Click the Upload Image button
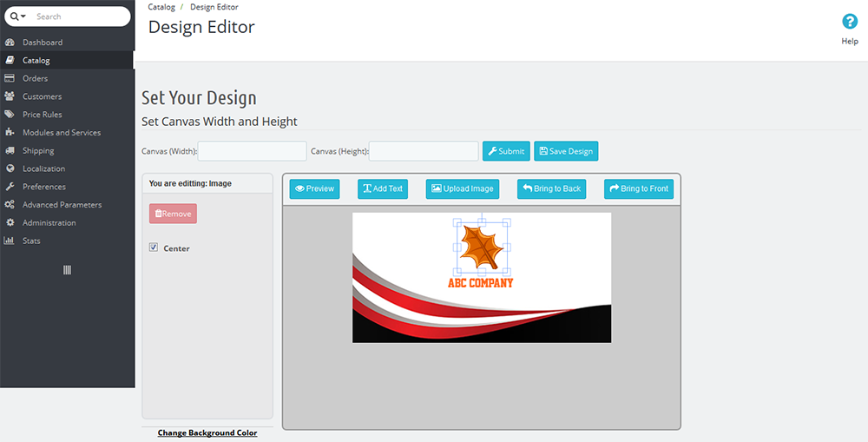This screenshot has width=868, height=442. (x=463, y=189)
